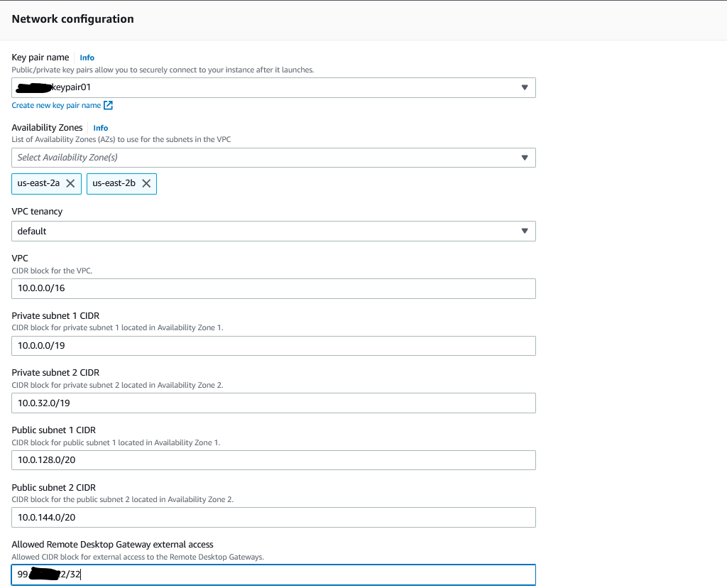Screen dimensions: 727x588
Task: Select the Private subnet 2 CIDR field
Action: click(273, 403)
